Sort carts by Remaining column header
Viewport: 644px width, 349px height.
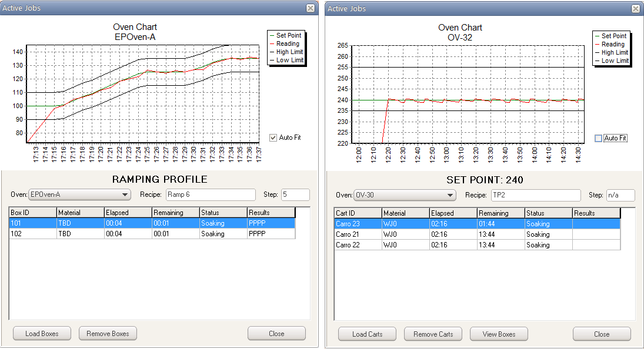click(500, 213)
